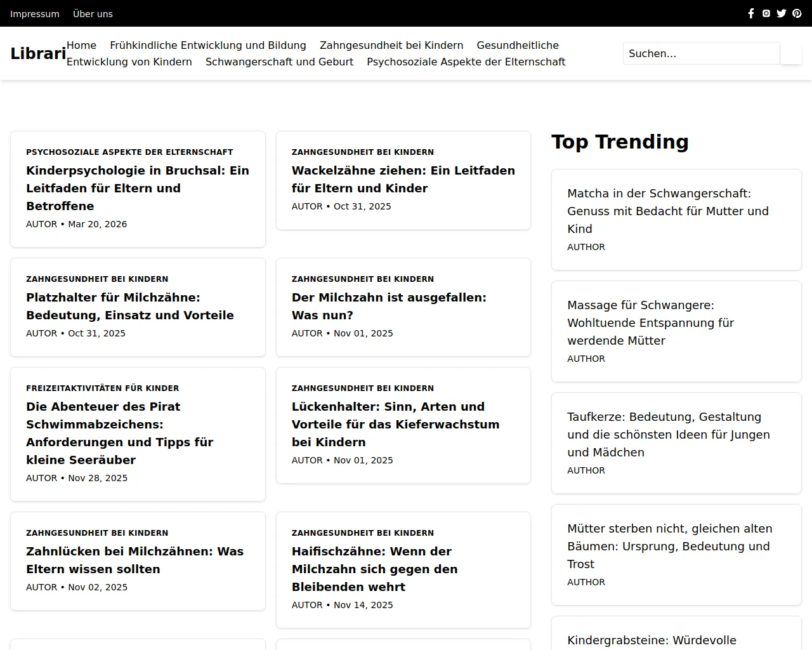Open trending Matcha in der Schwangerschaft post

(x=667, y=211)
